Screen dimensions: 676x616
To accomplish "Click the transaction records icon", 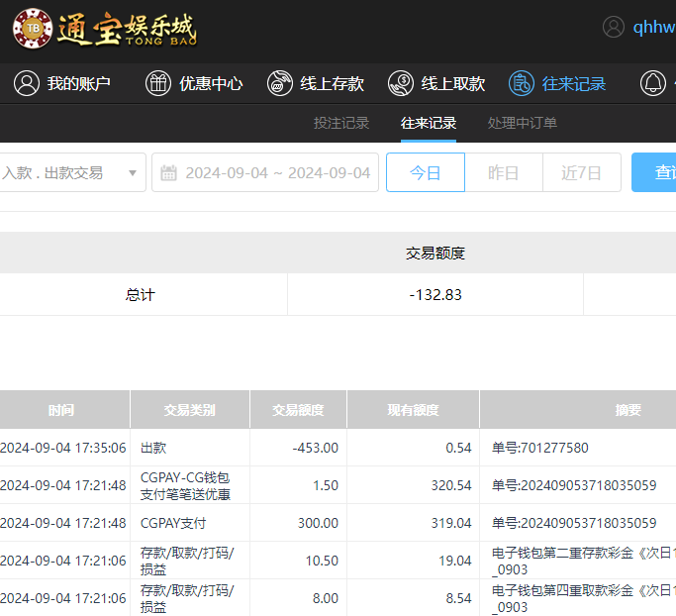I will pos(522,83).
